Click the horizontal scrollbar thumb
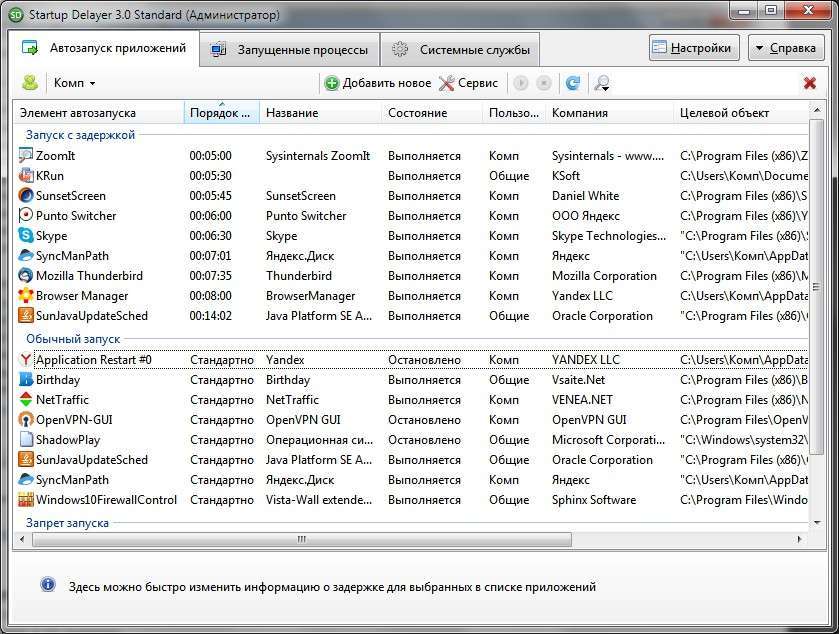Screen dimensions: 839x634 pos(302,539)
